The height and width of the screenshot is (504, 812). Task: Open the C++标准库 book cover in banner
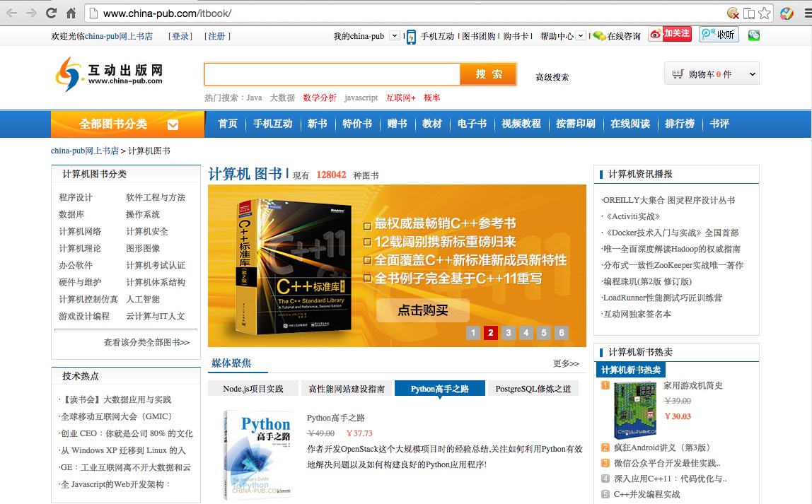[293, 266]
